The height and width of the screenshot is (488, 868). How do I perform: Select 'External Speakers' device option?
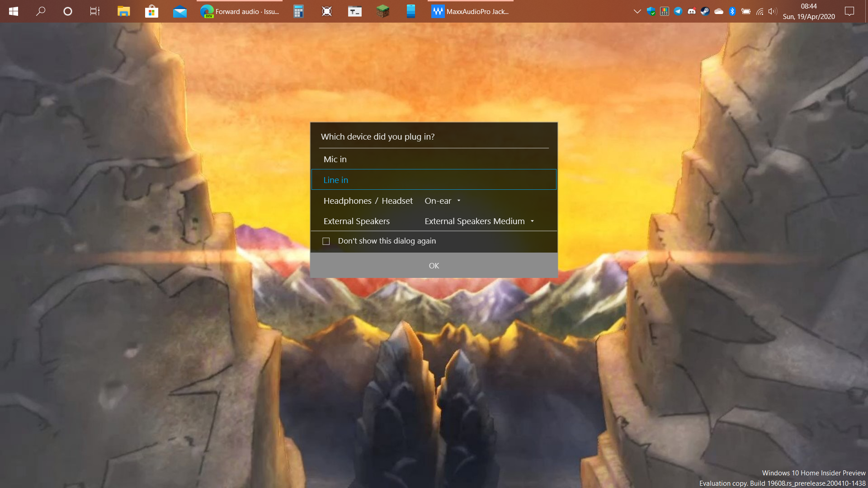tap(356, 221)
